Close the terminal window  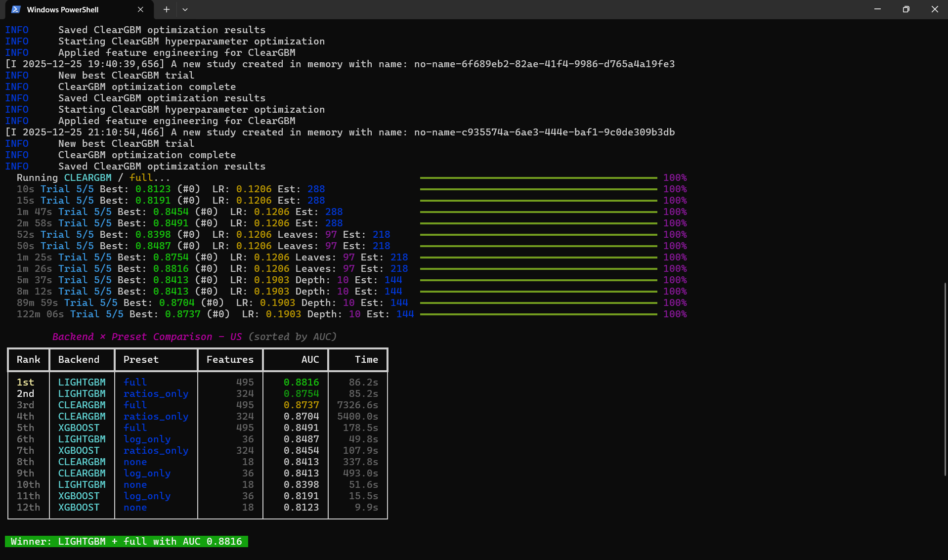pyautogui.click(x=934, y=9)
